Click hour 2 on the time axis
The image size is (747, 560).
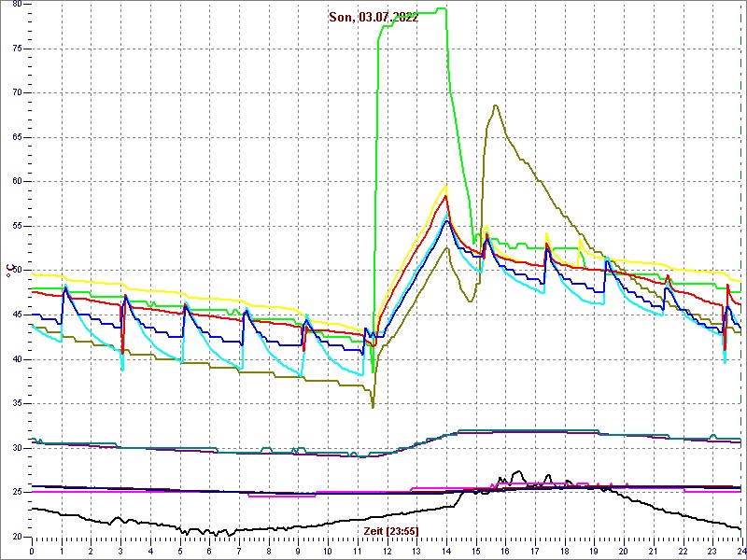point(91,552)
